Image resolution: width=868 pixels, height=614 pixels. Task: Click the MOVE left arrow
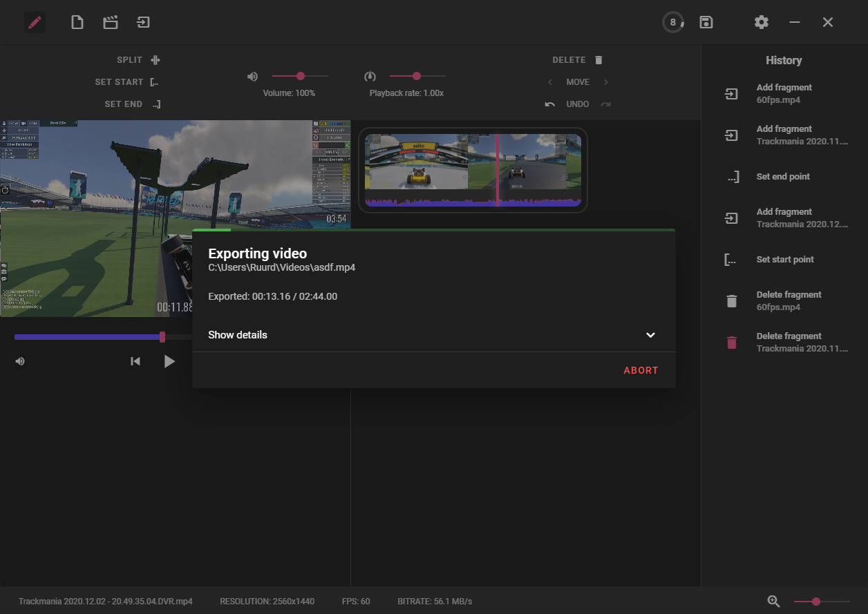click(x=550, y=82)
